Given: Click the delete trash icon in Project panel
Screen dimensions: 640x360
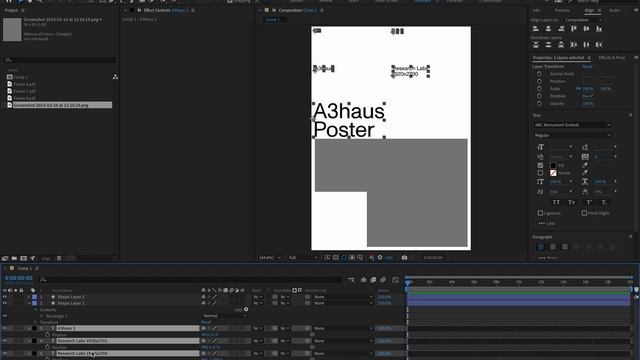Looking at the screenshot, I should coord(59,258).
